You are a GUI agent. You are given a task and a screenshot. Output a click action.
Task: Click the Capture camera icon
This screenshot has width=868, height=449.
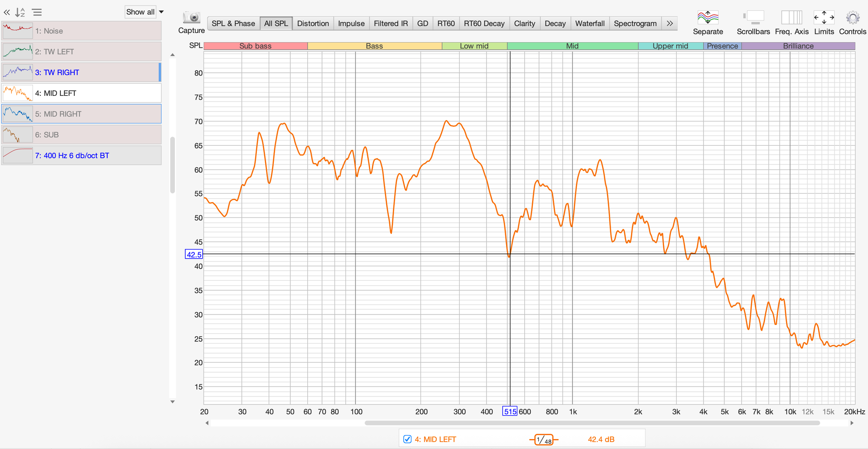tap(191, 18)
